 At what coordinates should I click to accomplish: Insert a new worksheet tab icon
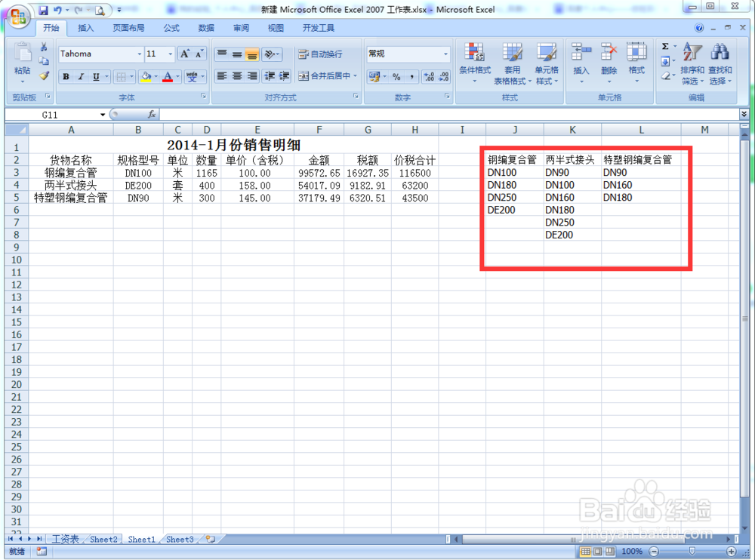click(x=211, y=539)
